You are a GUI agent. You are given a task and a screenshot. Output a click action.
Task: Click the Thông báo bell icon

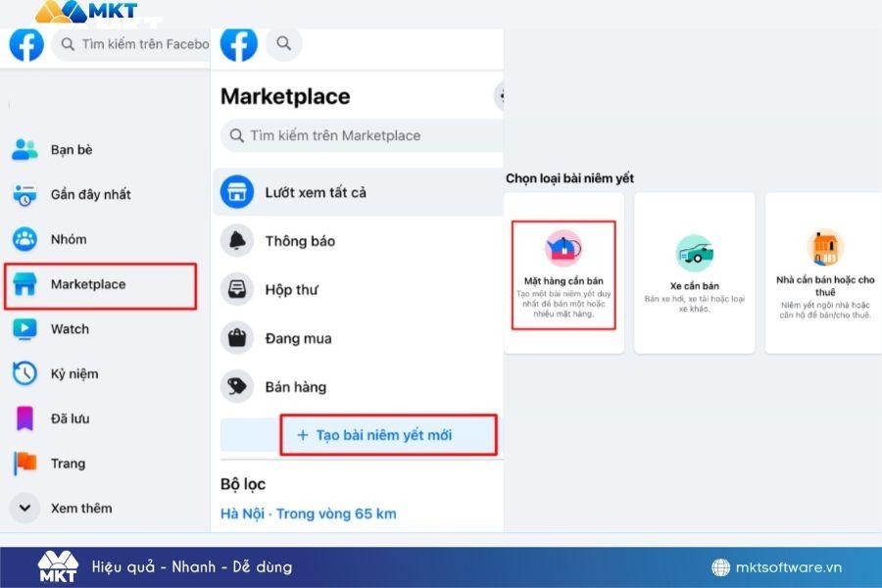[237, 241]
